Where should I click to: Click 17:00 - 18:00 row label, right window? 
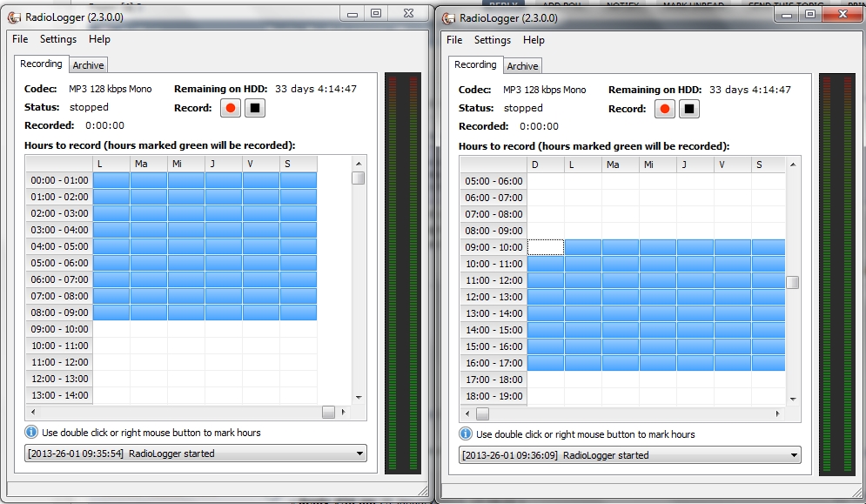[x=493, y=380]
